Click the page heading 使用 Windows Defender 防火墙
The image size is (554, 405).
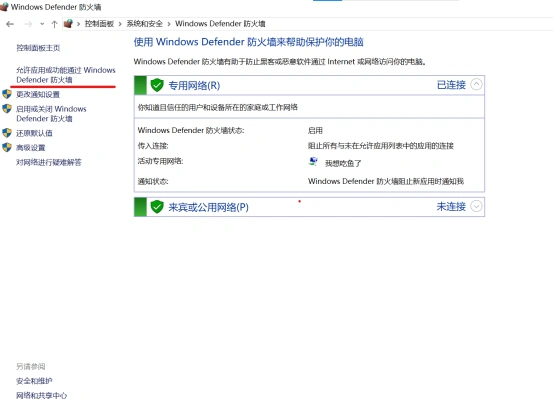tap(248, 42)
